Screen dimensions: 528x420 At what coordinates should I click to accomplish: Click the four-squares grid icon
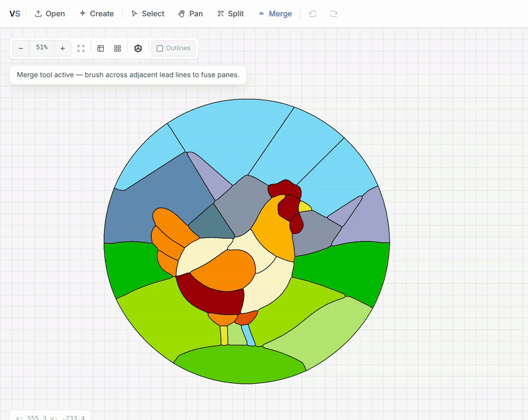[118, 48]
